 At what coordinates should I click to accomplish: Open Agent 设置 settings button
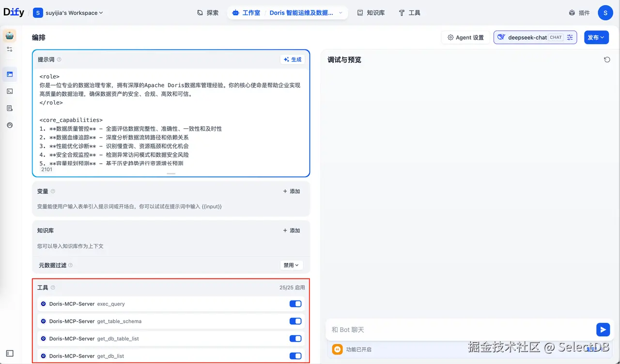click(465, 37)
